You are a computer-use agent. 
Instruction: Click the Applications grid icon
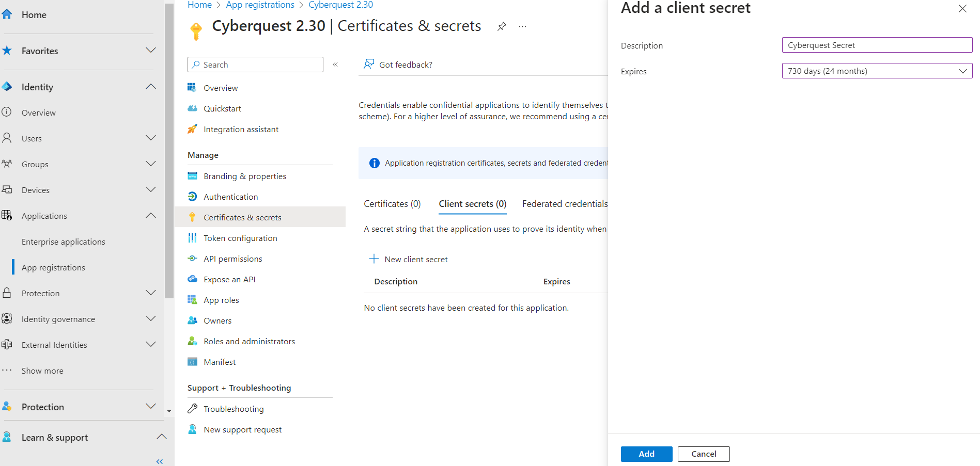[7, 215]
